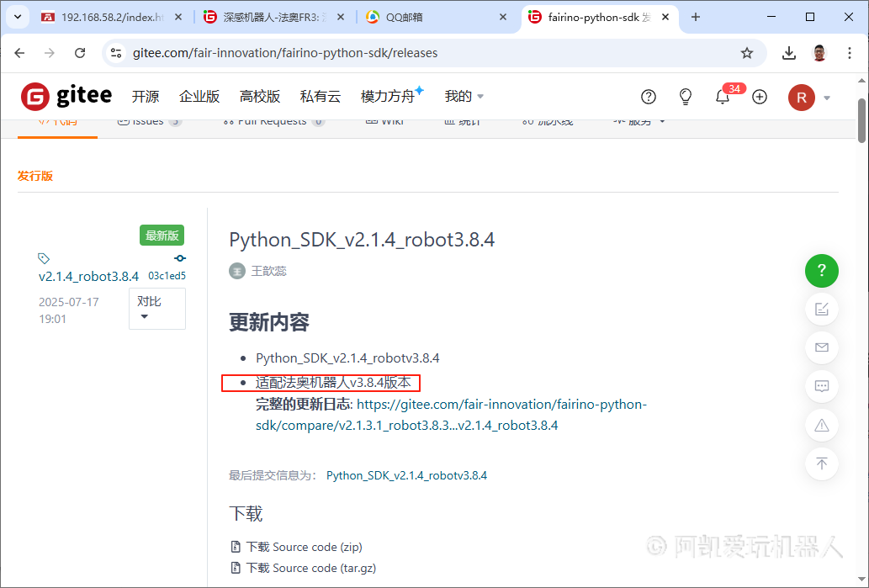
Task: Expand the 我的 dropdown menu
Action: coord(464,97)
